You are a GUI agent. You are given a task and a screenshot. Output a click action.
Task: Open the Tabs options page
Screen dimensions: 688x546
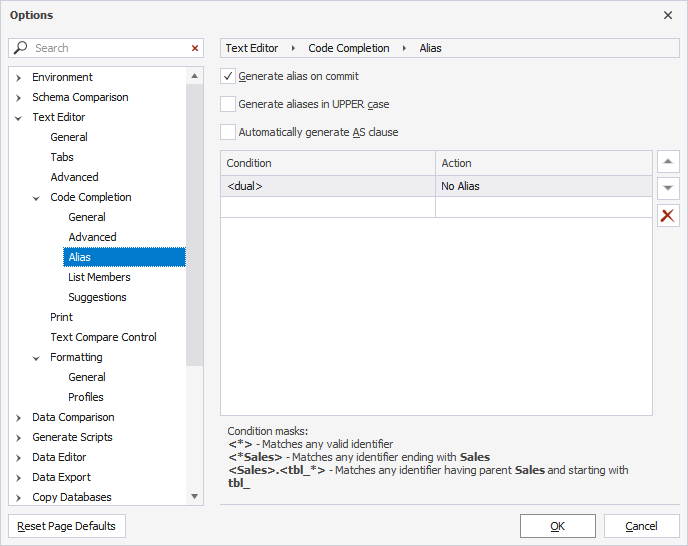pyautogui.click(x=62, y=157)
